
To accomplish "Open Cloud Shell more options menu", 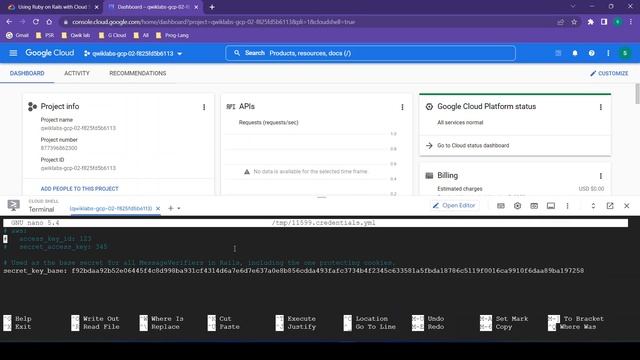I will pos(567,206).
